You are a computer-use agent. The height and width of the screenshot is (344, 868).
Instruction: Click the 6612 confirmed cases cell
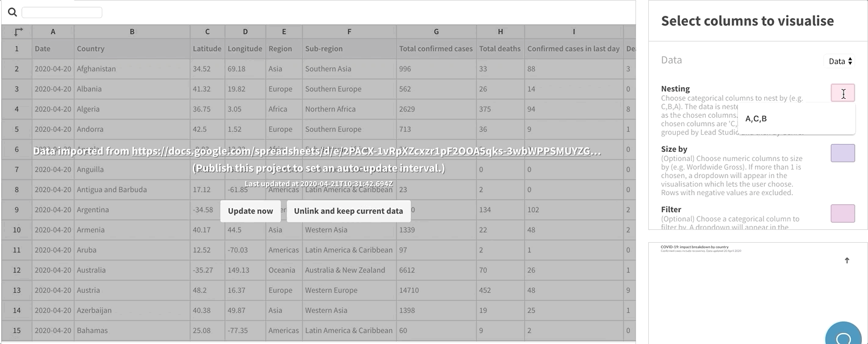click(x=436, y=270)
